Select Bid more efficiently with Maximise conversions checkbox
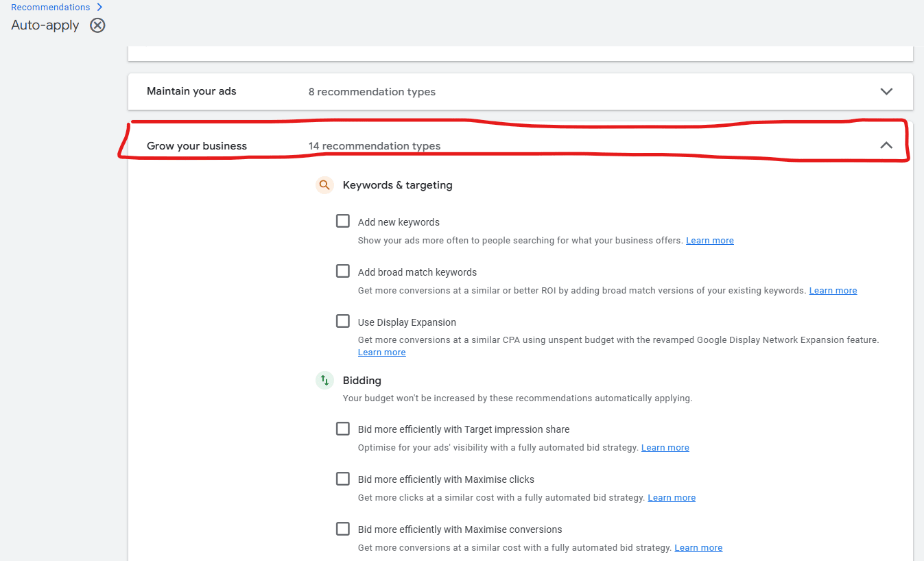Screen dimensions: 924x561 coord(343,529)
